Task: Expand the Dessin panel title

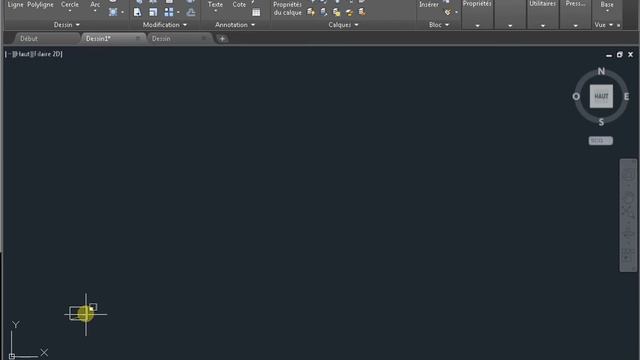Action: click(x=67, y=25)
